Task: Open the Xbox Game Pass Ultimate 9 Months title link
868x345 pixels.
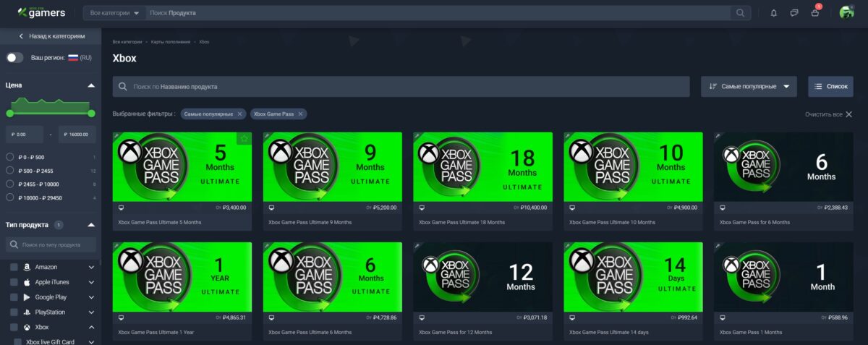Action: 310,222
